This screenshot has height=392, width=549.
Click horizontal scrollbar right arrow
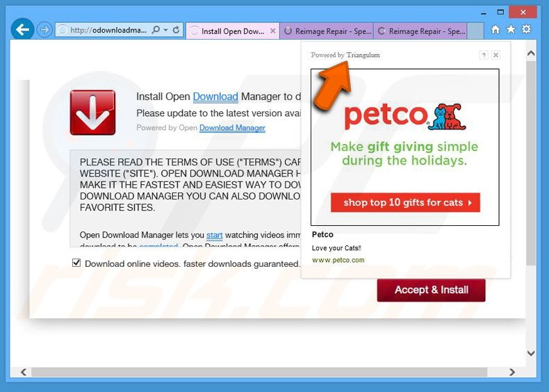(x=512, y=372)
